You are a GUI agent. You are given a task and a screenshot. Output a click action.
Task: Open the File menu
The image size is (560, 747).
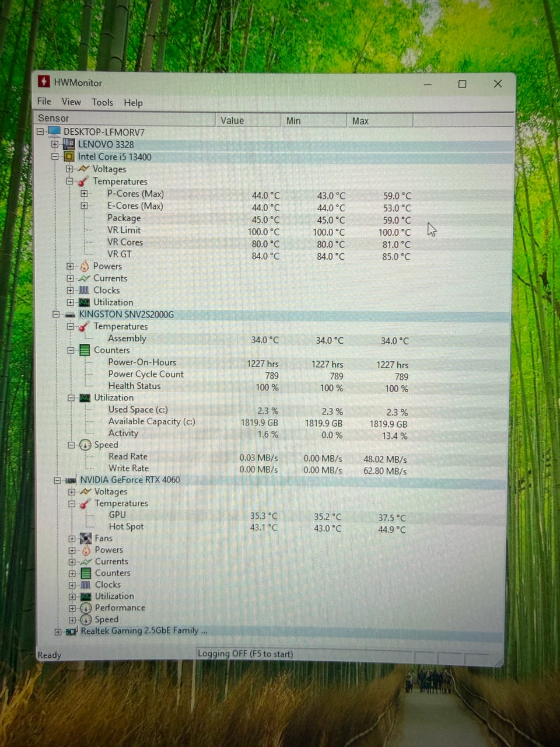[44, 102]
